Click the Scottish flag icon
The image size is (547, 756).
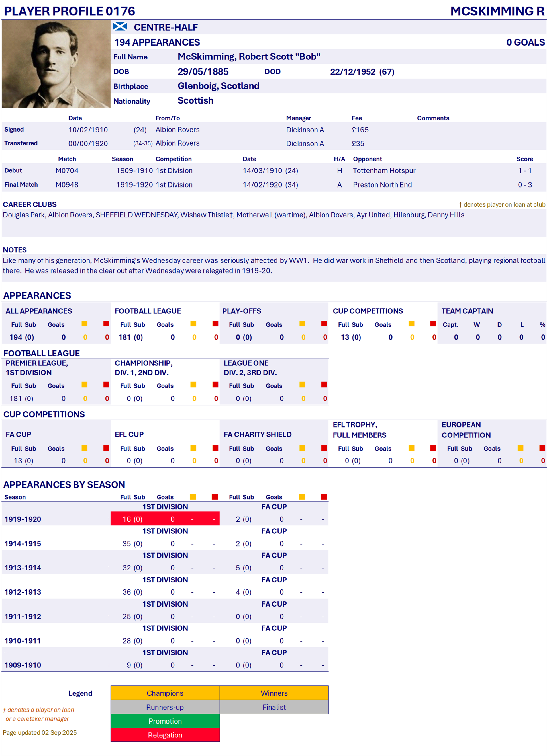click(120, 26)
